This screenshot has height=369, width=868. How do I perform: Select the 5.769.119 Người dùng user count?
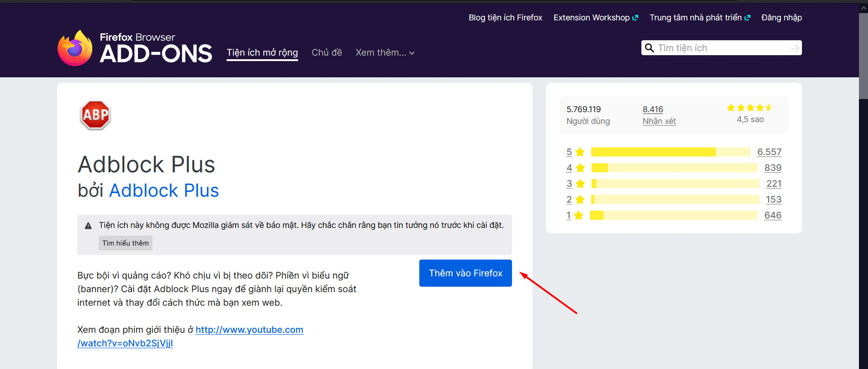(588, 115)
